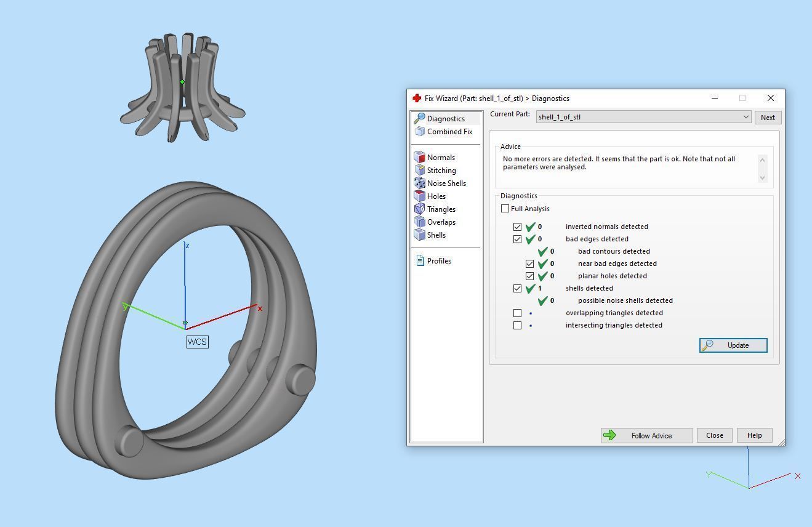The image size is (812, 527).
Task: Click the green point on the crown part
Action: point(182,82)
